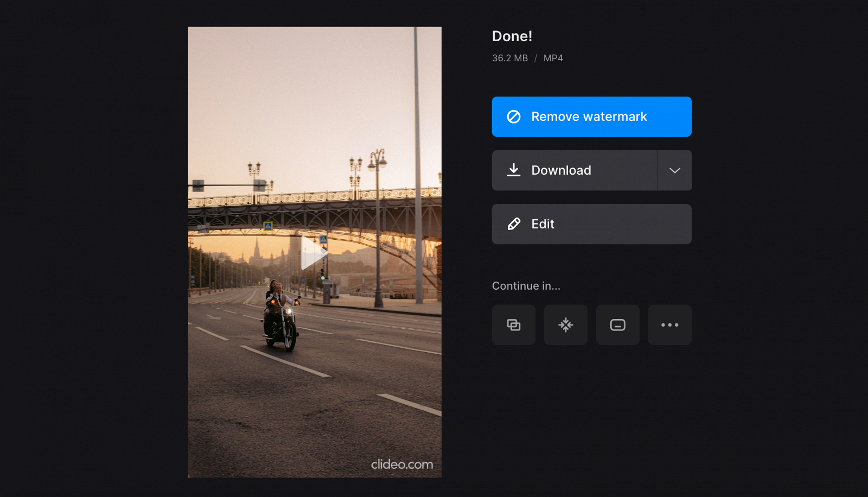
Task: Select the Compress video icon under Continue in
Action: pyautogui.click(x=565, y=325)
